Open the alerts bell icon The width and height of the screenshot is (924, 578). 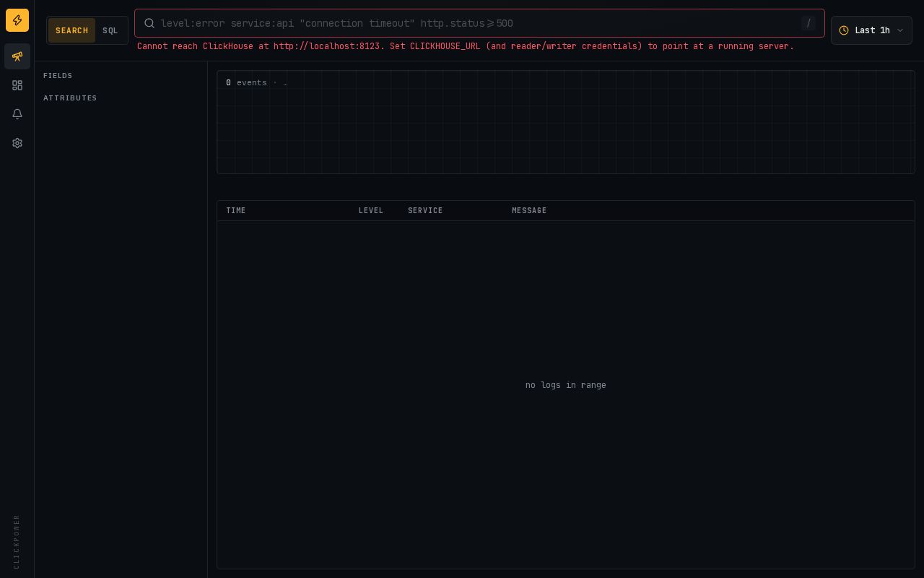click(17, 114)
